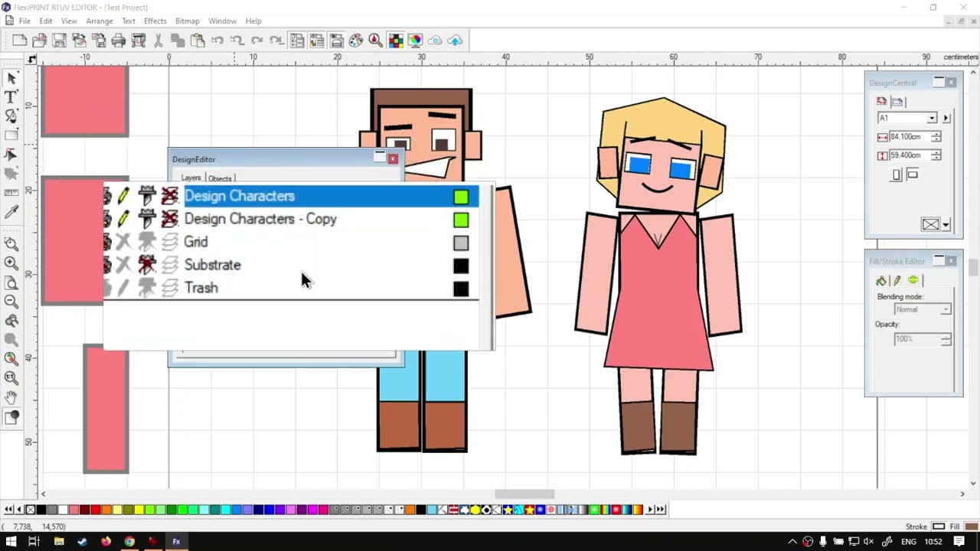Viewport: 980px width, 551px height.
Task: Cut selection with the scissors icon
Action: click(158, 41)
